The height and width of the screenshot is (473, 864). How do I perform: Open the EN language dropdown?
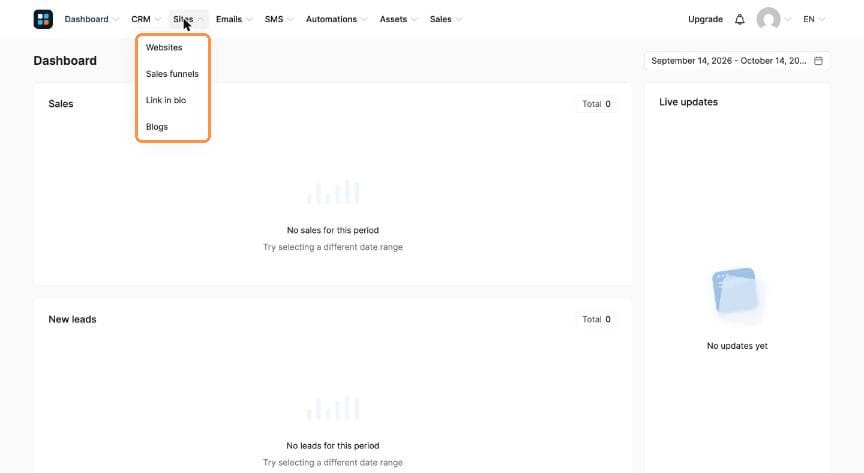pos(814,19)
